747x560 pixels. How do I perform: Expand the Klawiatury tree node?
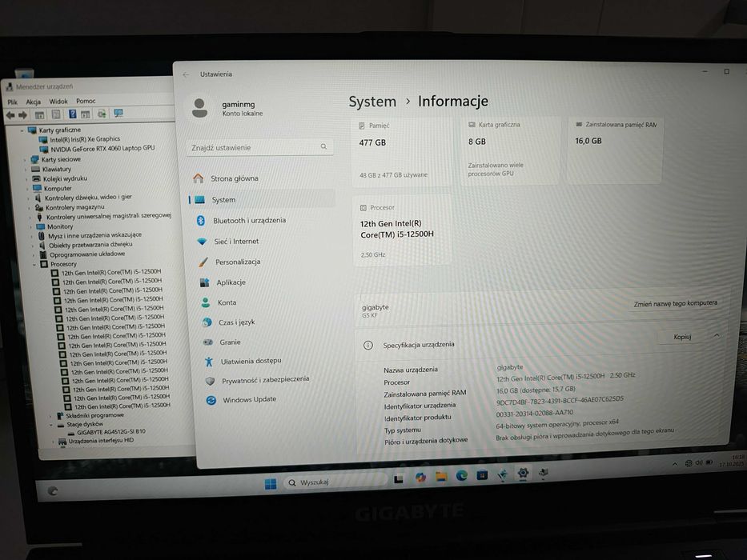26,170
